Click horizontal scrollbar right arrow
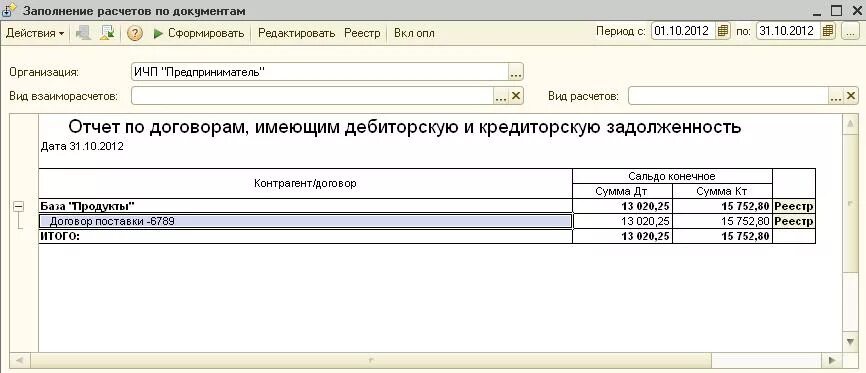This screenshot has height=373, width=866. click(831, 360)
